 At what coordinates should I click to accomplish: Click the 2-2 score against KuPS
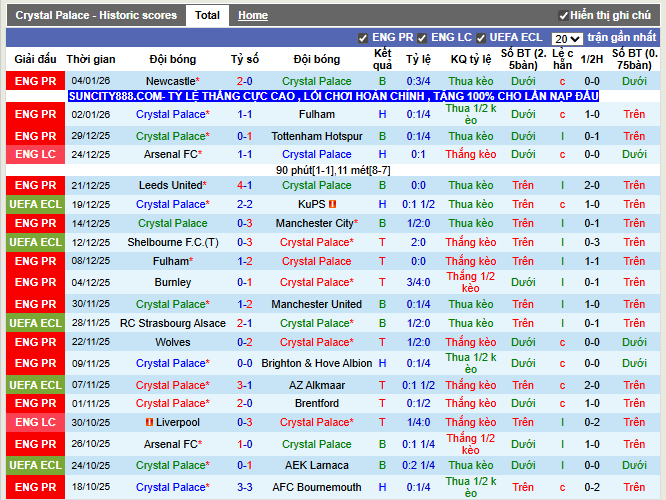[245, 204]
